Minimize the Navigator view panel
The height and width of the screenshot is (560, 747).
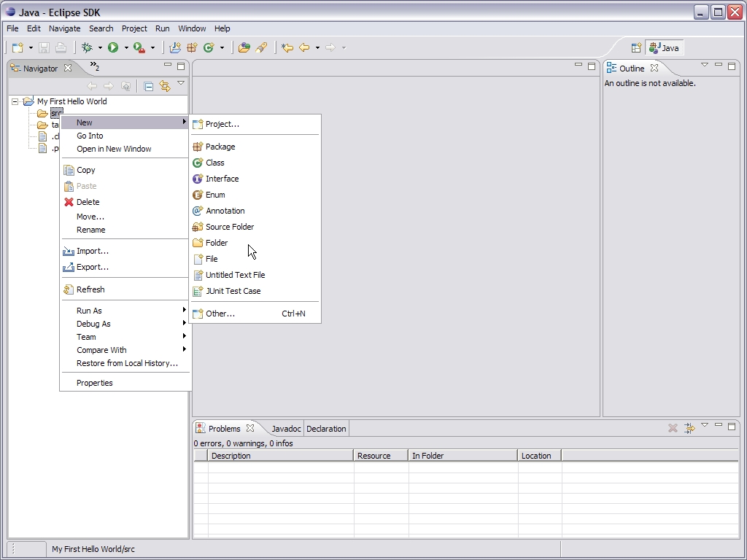click(168, 65)
